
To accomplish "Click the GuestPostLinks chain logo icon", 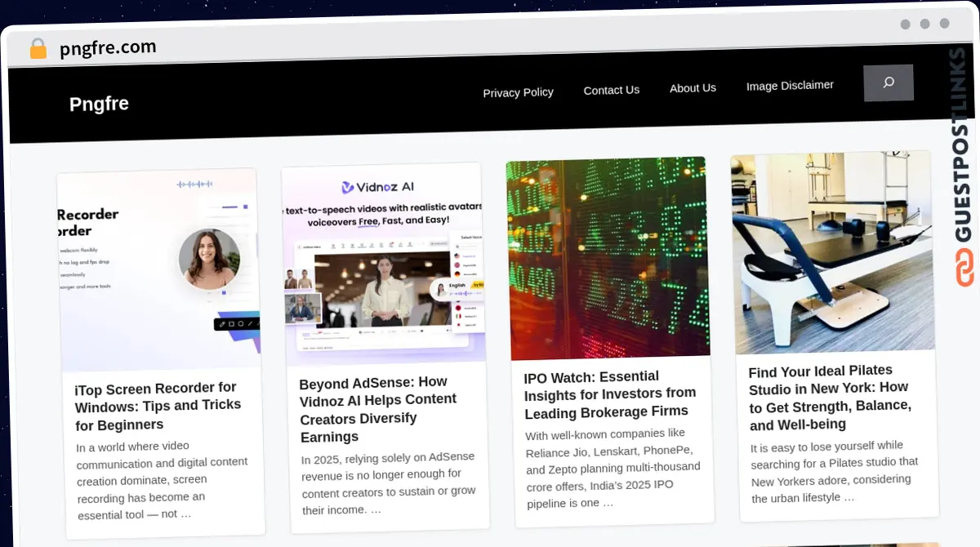I will tap(964, 268).
